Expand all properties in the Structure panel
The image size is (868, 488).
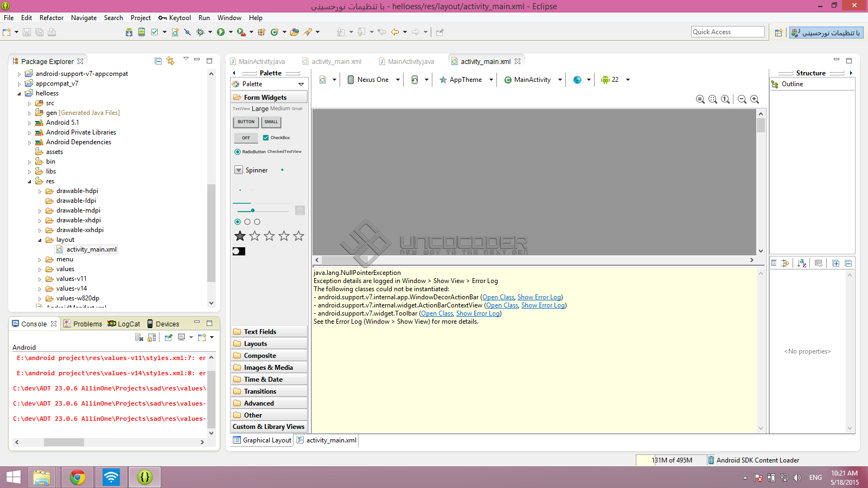836,264
